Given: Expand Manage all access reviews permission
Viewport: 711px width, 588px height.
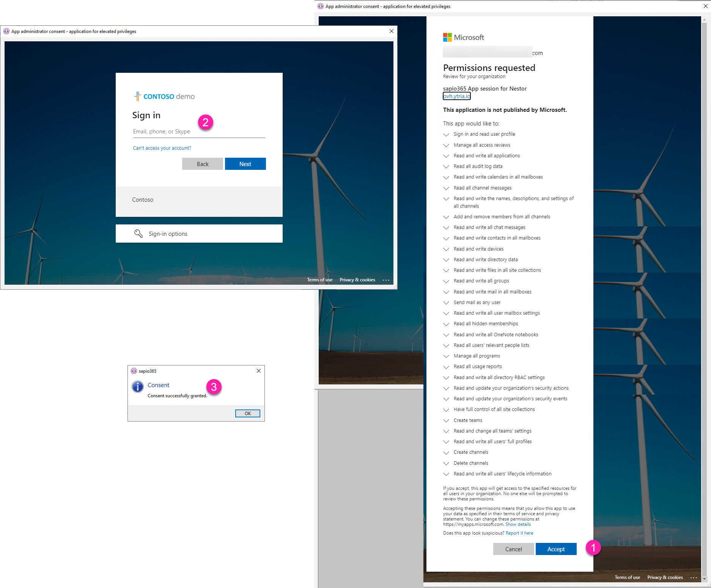Looking at the screenshot, I should (446, 145).
